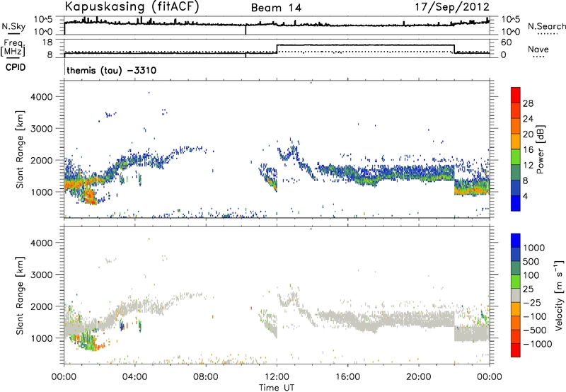Click the '16:00' time axis tick label
Viewport: 566px width, 392px height.
[348, 377]
